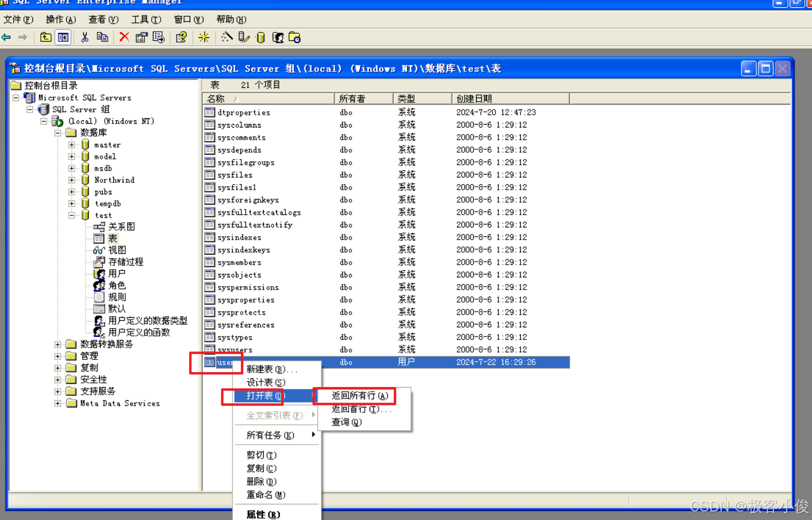Viewport: 812px width, 520px height.
Task: Click the Copy toolbar icon
Action: 102,37
